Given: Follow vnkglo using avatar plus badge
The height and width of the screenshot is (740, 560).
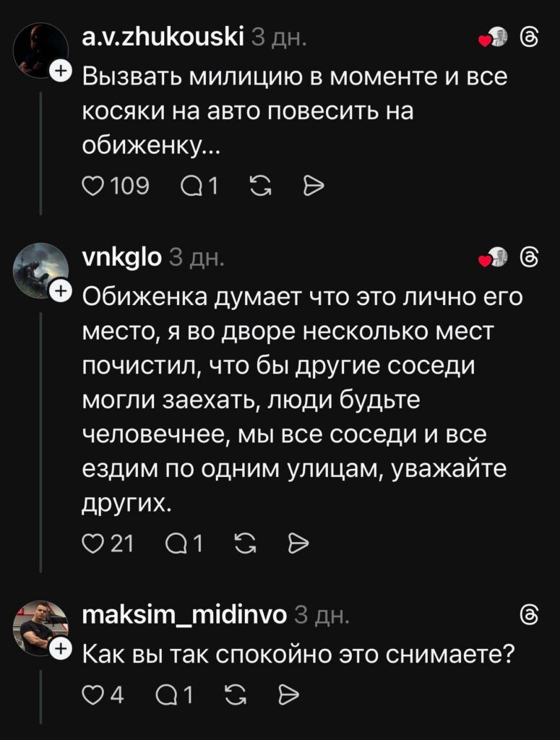Looking at the screenshot, I should point(61,290).
